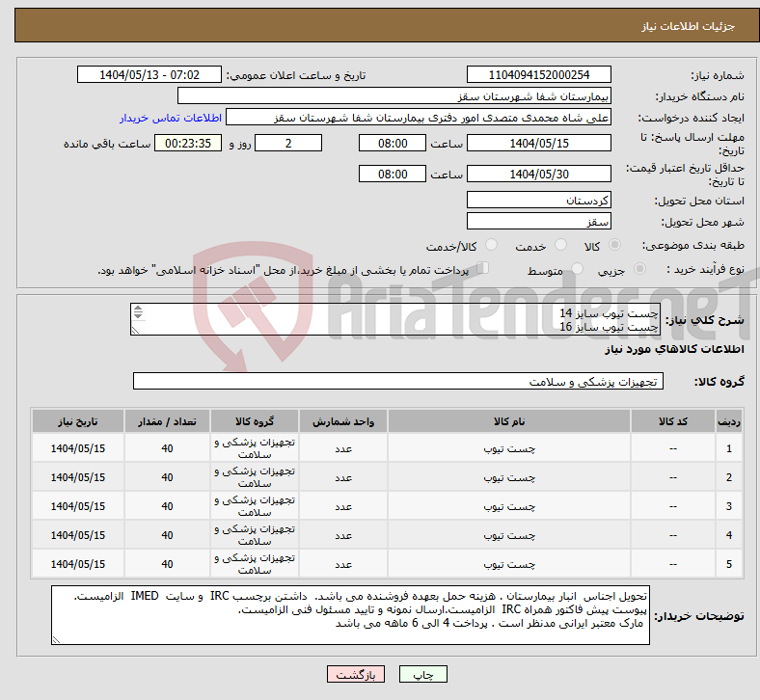Image resolution: width=760 pixels, height=700 pixels.
Task: Click item name چست تیوب in row 4
Action: point(509,535)
